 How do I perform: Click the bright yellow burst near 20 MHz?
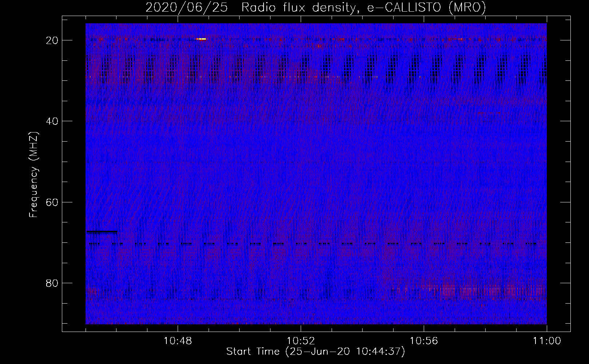tap(201, 39)
